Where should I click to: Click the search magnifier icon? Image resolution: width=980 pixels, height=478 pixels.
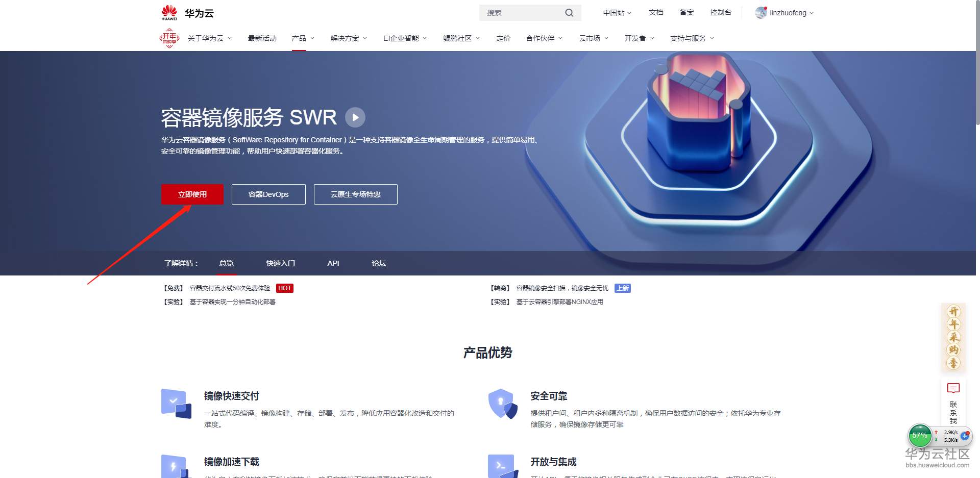(x=569, y=13)
